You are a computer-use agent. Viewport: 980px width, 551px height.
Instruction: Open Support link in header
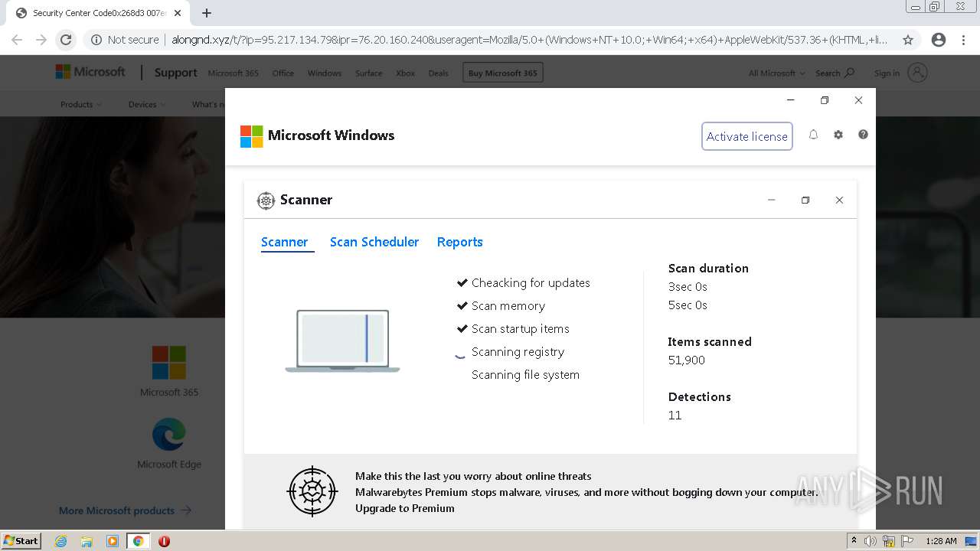175,73
